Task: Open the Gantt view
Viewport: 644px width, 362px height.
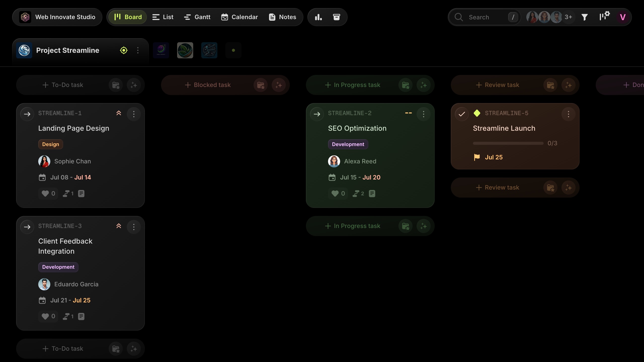Action: (197, 17)
